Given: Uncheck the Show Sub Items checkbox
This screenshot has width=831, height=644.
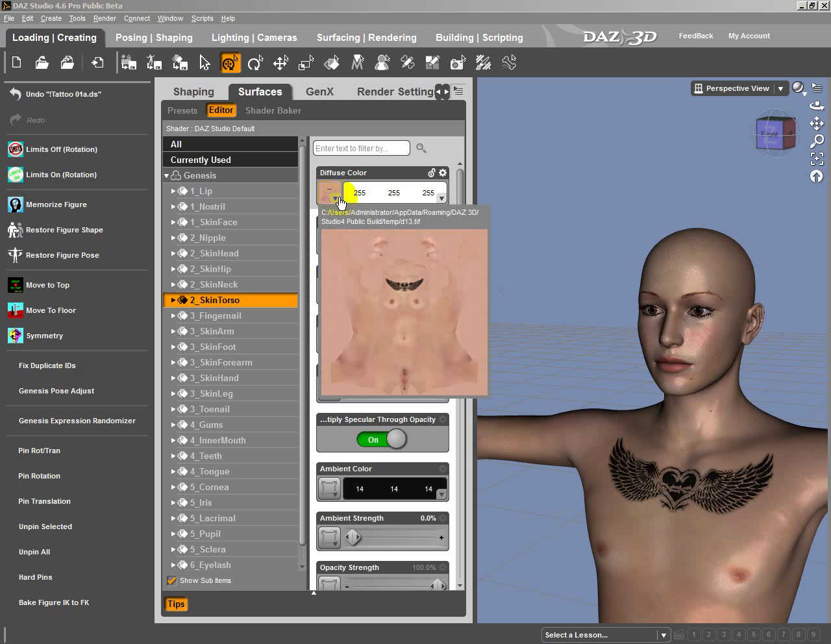Looking at the screenshot, I should (x=172, y=580).
